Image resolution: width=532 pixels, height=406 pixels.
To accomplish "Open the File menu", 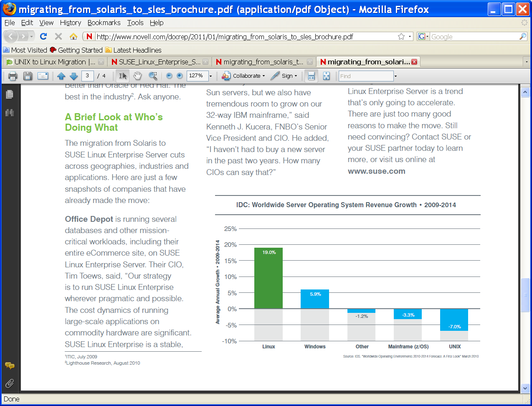I will (10, 23).
